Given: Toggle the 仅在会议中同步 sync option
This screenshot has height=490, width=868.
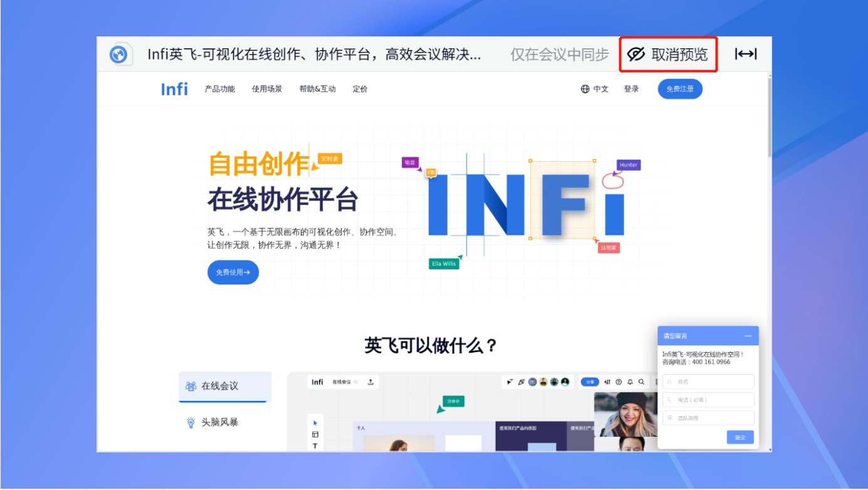Looking at the screenshot, I should (559, 55).
